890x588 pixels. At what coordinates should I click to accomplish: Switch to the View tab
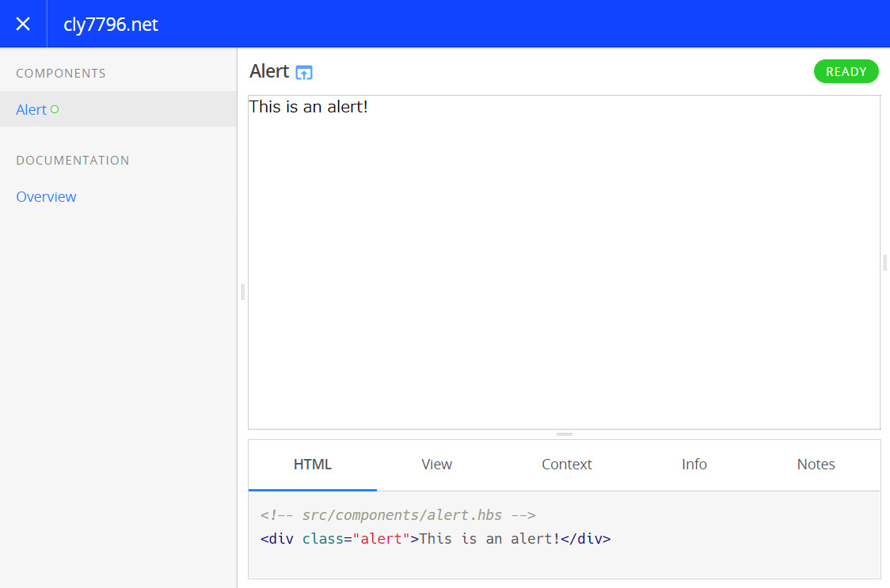click(436, 465)
